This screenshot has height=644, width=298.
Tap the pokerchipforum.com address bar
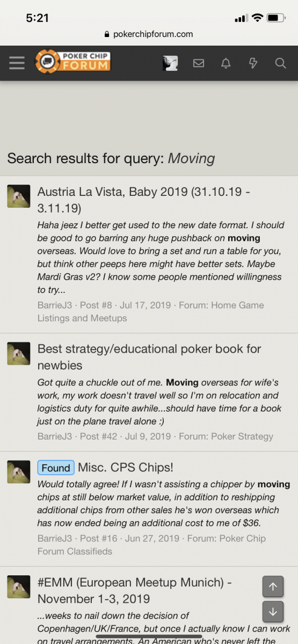tap(149, 34)
